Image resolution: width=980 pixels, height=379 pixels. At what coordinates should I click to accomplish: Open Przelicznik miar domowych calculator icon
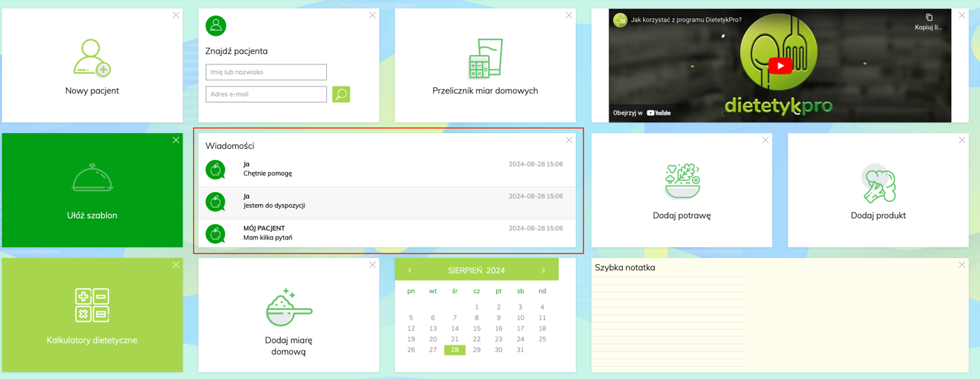coord(485,58)
